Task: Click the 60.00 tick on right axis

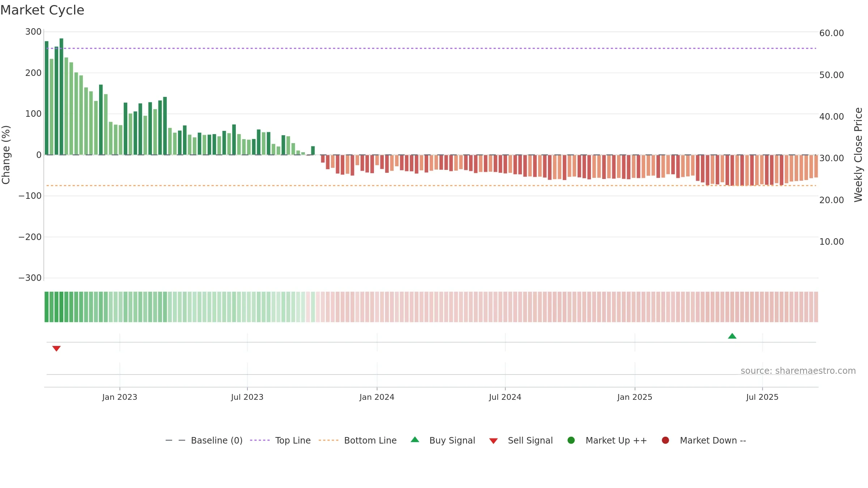Action: (x=831, y=33)
